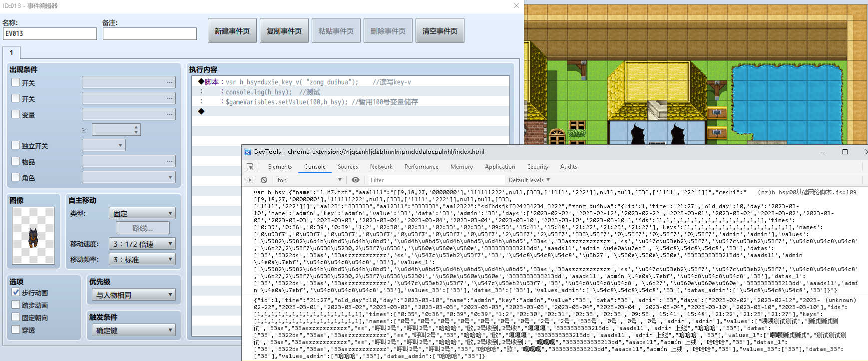Switch to the Elements tab in DevTools

click(280, 167)
